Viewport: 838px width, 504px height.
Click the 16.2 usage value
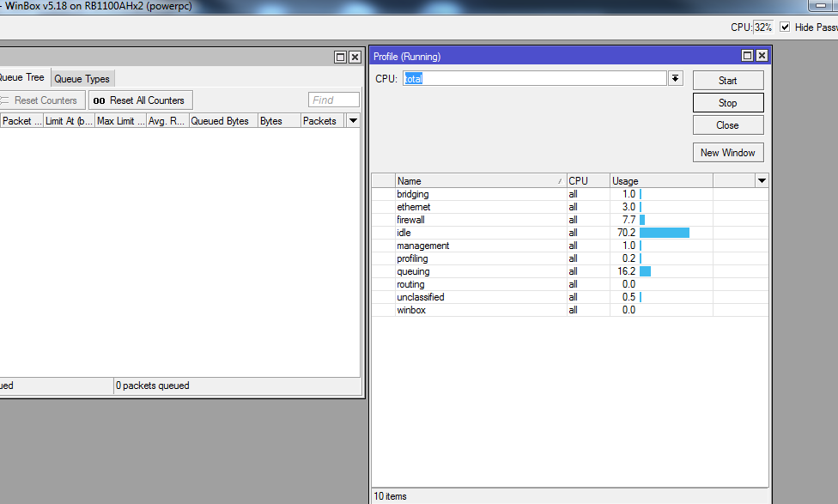pos(627,271)
